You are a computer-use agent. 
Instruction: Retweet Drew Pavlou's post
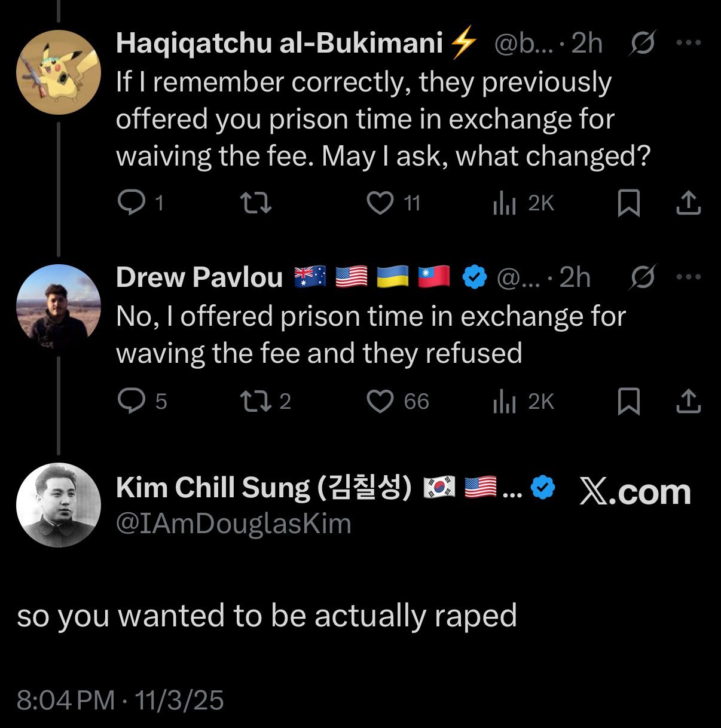coord(256,401)
